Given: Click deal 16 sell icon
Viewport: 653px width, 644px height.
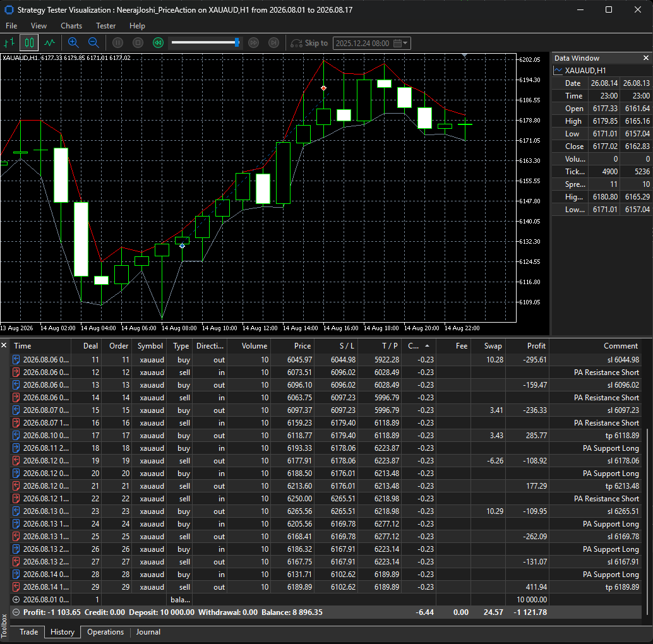Looking at the screenshot, I should tap(16, 423).
